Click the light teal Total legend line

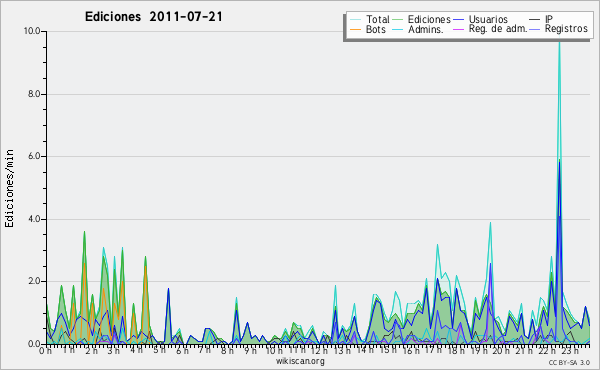[355, 20]
